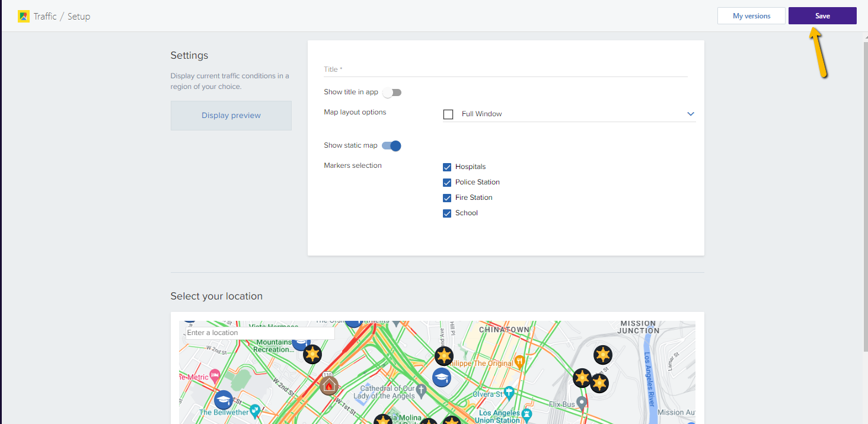Click the school marker near Olvera St
Screen dimensions: 868x424
(441, 377)
